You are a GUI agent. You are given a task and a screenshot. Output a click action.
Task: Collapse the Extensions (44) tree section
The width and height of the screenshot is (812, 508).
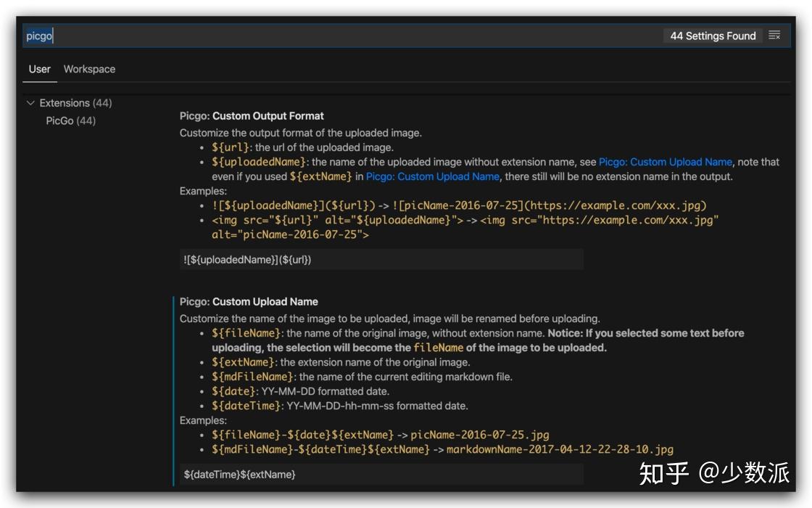[70, 102]
